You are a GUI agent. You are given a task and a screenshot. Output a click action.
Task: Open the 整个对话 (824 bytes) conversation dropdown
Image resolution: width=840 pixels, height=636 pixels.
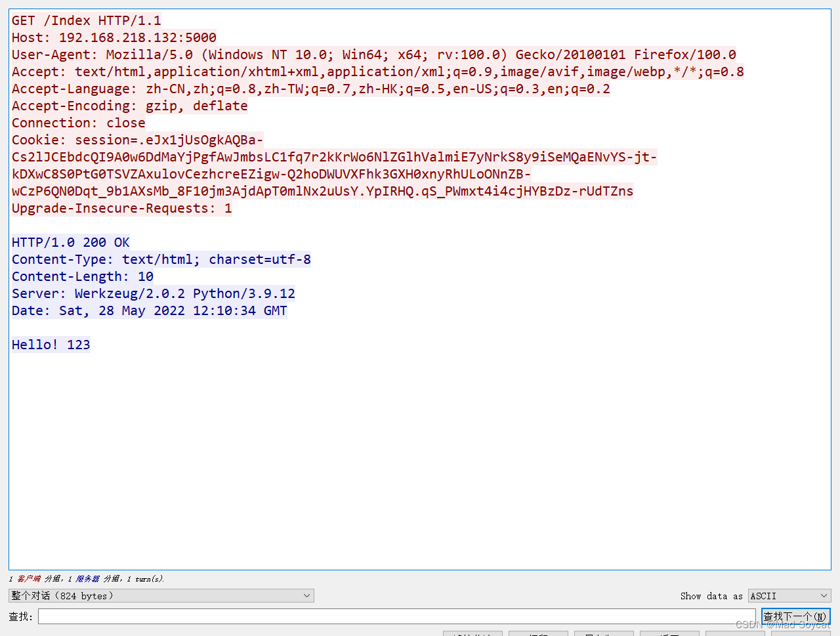[161, 595]
